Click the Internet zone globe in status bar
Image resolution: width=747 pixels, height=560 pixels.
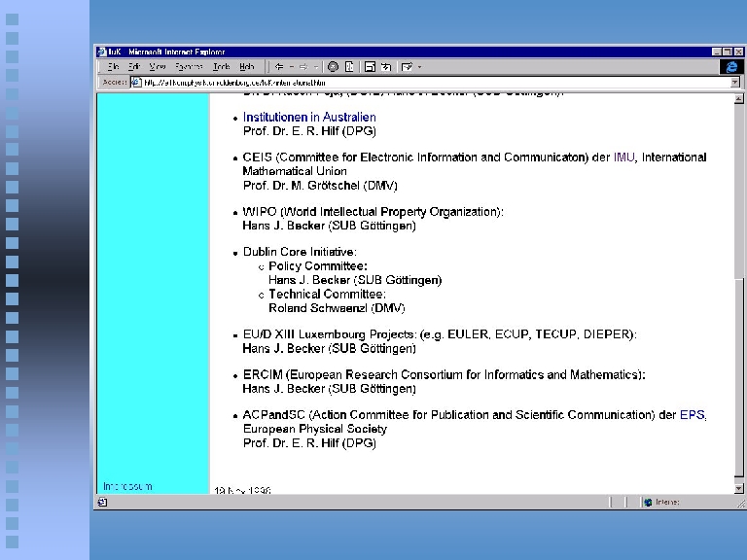tap(647, 503)
